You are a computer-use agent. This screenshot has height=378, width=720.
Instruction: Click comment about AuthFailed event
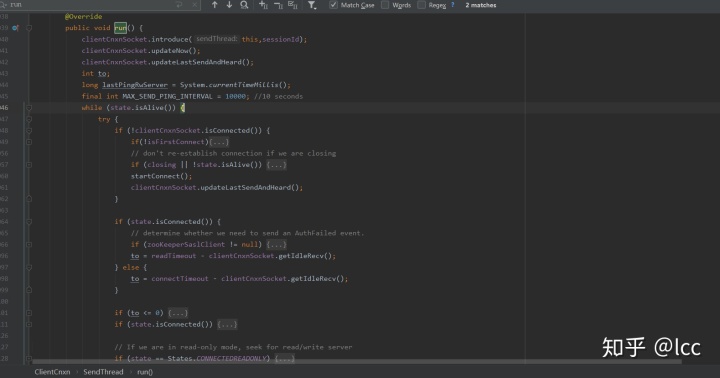pos(247,233)
